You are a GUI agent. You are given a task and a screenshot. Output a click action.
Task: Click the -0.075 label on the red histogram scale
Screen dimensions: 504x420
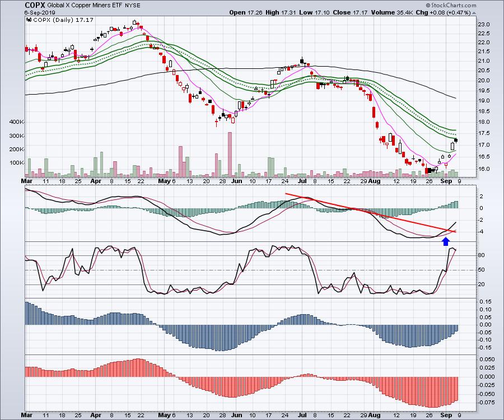pos(486,402)
